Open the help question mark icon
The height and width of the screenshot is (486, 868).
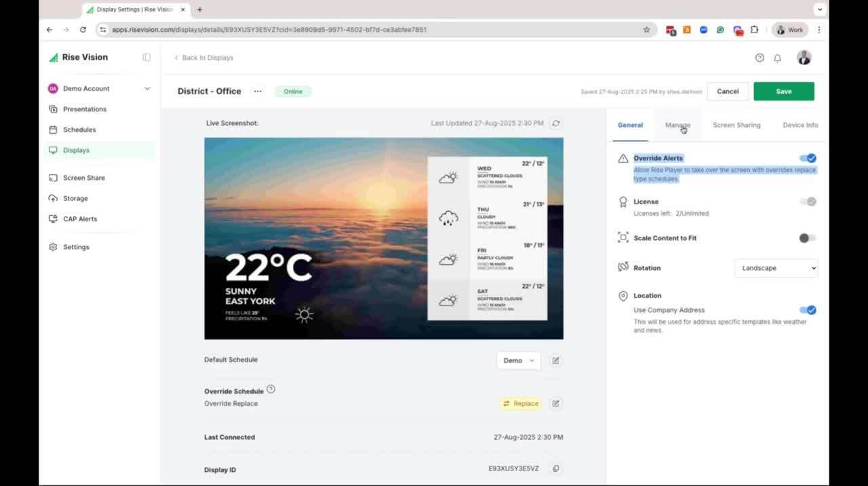pyautogui.click(x=759, y=58)
